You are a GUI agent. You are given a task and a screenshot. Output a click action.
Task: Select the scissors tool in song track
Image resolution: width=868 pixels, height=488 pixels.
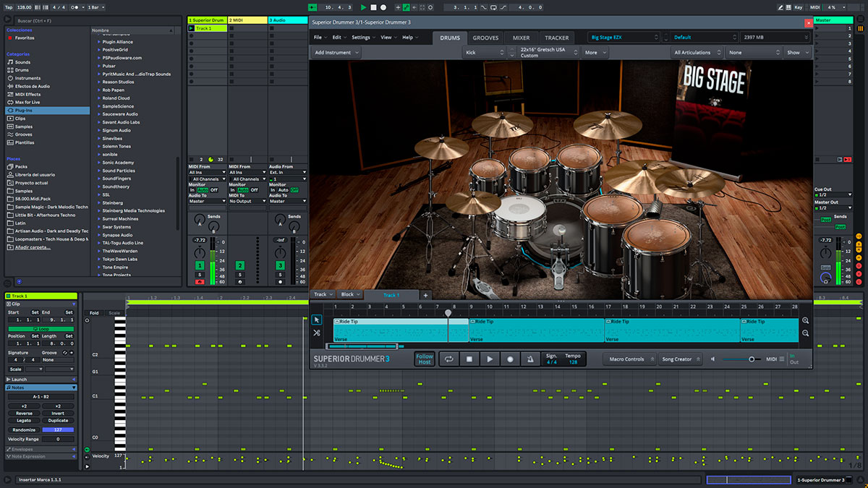tap(316, 333)
